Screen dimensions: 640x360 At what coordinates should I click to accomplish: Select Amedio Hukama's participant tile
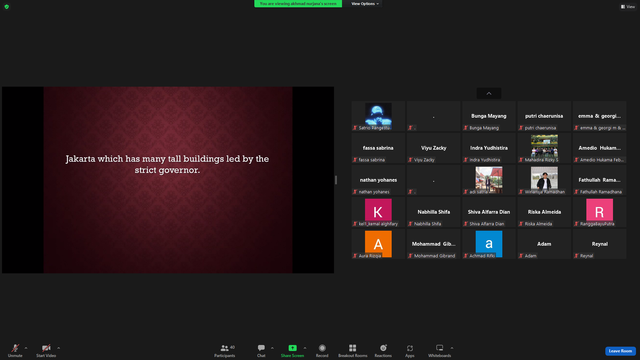point(599,148)
